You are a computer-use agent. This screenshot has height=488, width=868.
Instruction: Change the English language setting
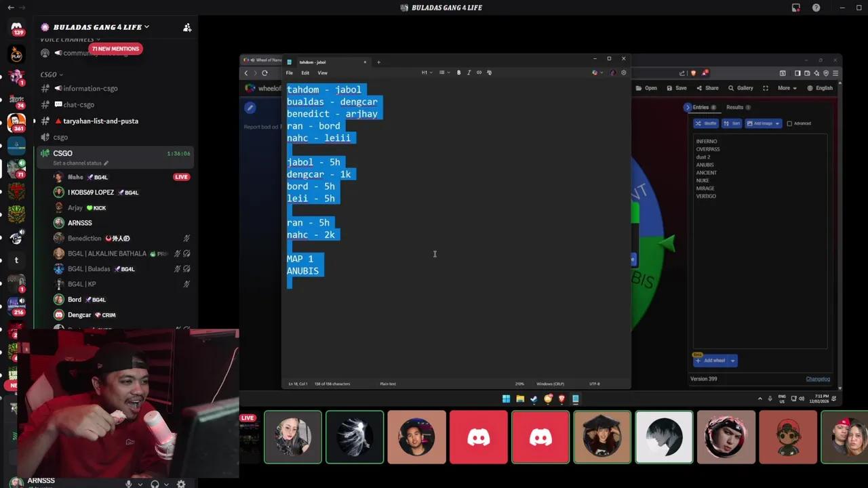pyautogui.click(x=819, y=88)
